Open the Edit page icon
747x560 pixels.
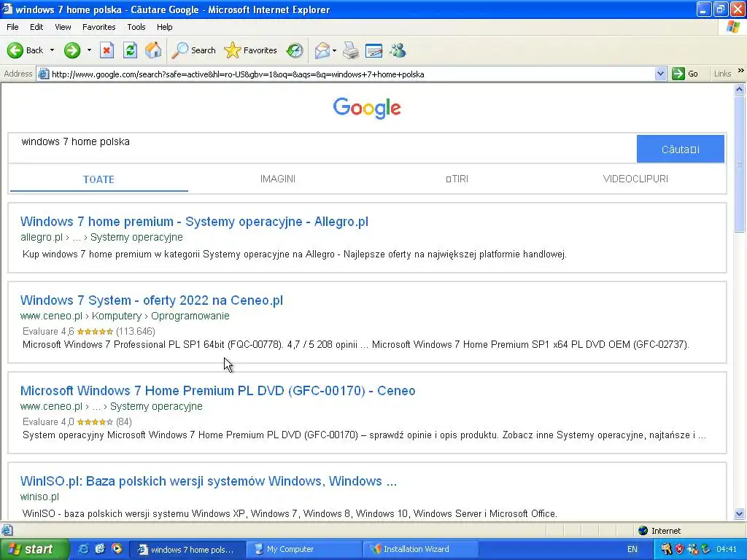374,50
